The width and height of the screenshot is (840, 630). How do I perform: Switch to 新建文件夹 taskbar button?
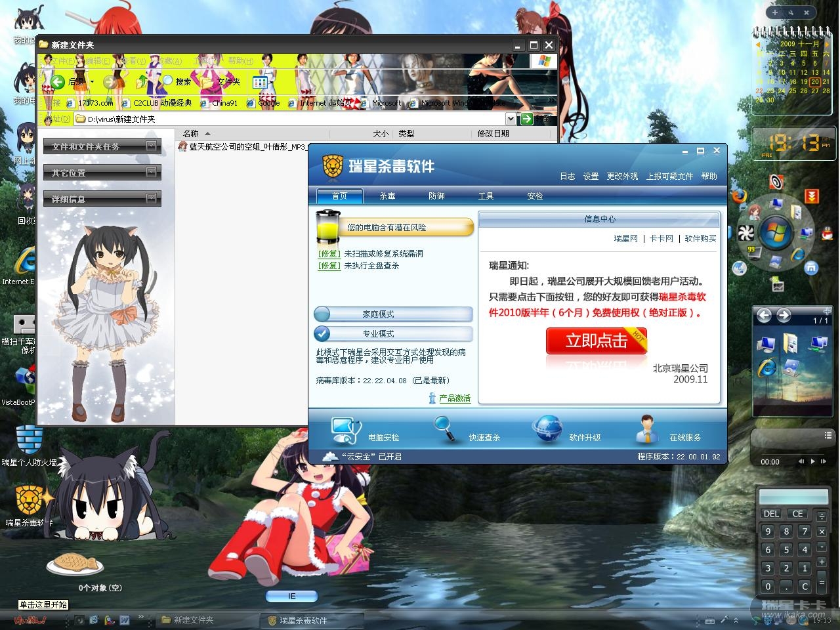click(207, 619)
